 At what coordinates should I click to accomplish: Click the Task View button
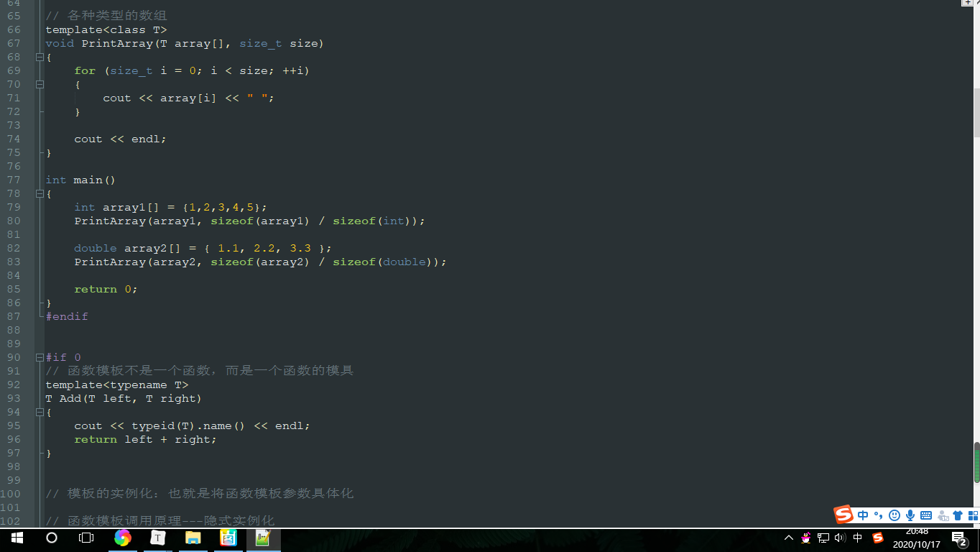pos(85,538)
